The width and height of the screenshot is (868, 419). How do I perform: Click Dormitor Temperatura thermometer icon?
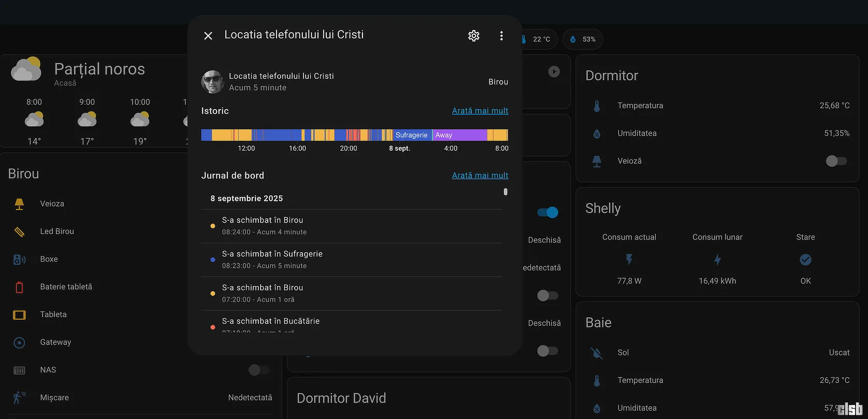pyautogui.click(x=597, y=106)
